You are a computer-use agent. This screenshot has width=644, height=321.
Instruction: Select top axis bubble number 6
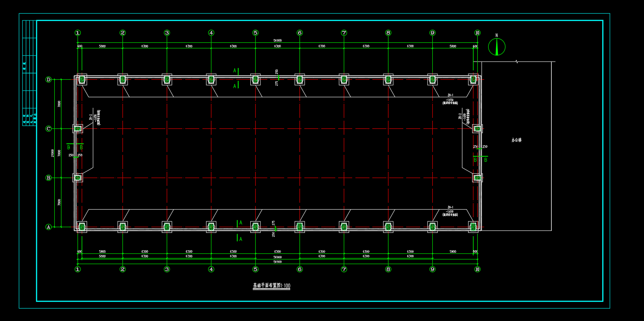tap(299, 33)
